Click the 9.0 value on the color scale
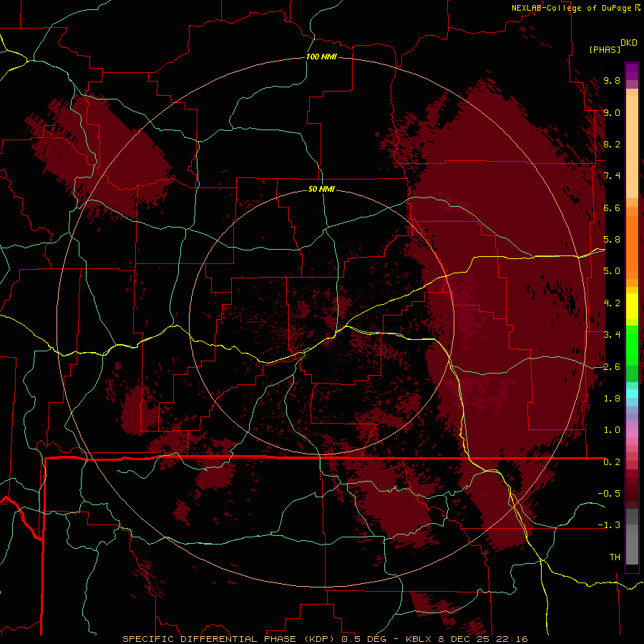The width and height of the screenshot is (644, 644). [612, 112]
